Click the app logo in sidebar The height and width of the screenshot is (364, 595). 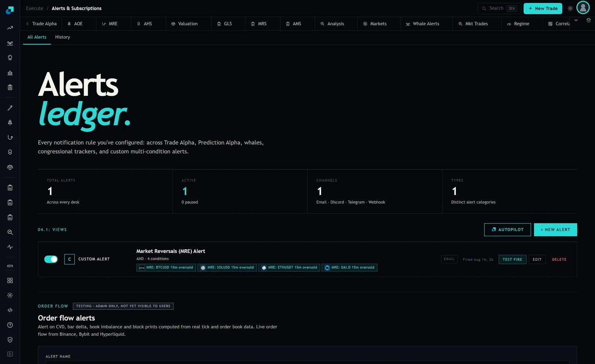coord(10,10)
